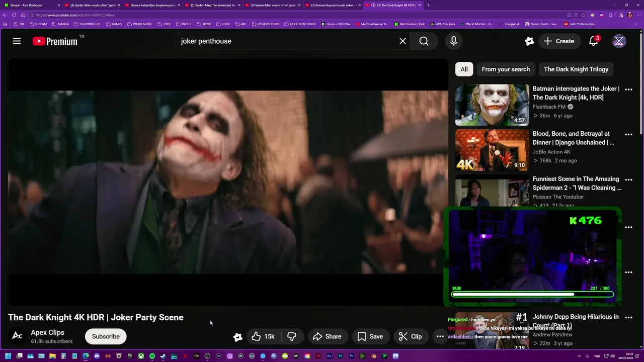Open OBS Studio from the taskbar

[x=207, y=356]
